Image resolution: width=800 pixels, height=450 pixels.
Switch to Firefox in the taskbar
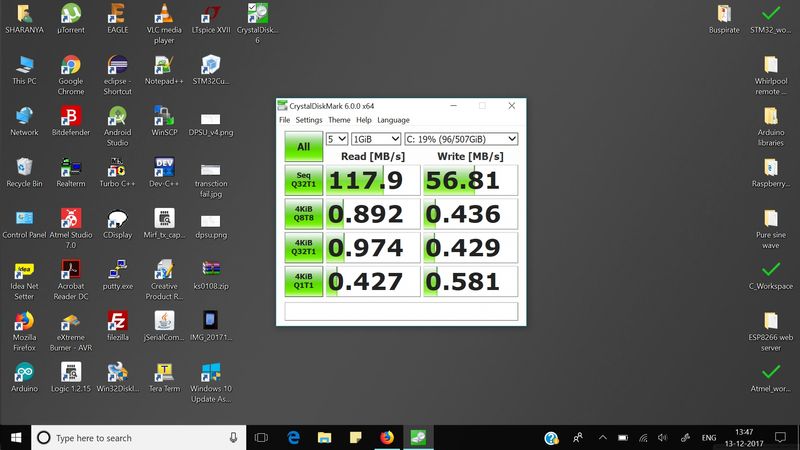point(387,437)
